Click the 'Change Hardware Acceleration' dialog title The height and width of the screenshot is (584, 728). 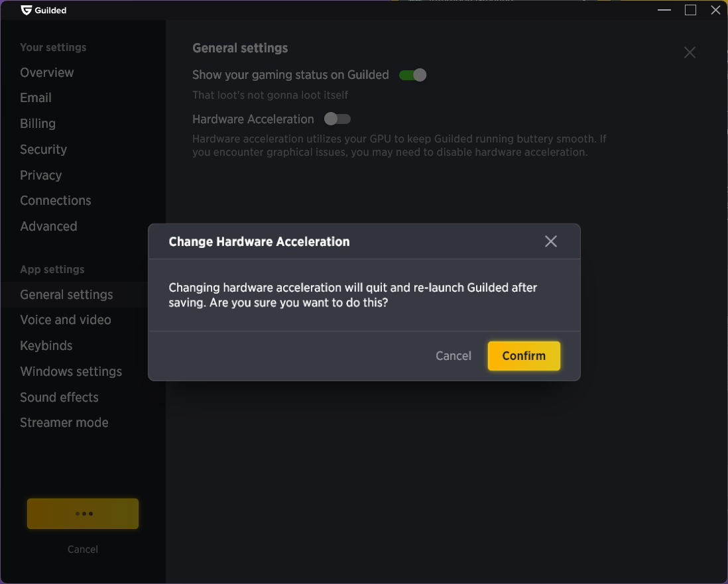point(259,242)
